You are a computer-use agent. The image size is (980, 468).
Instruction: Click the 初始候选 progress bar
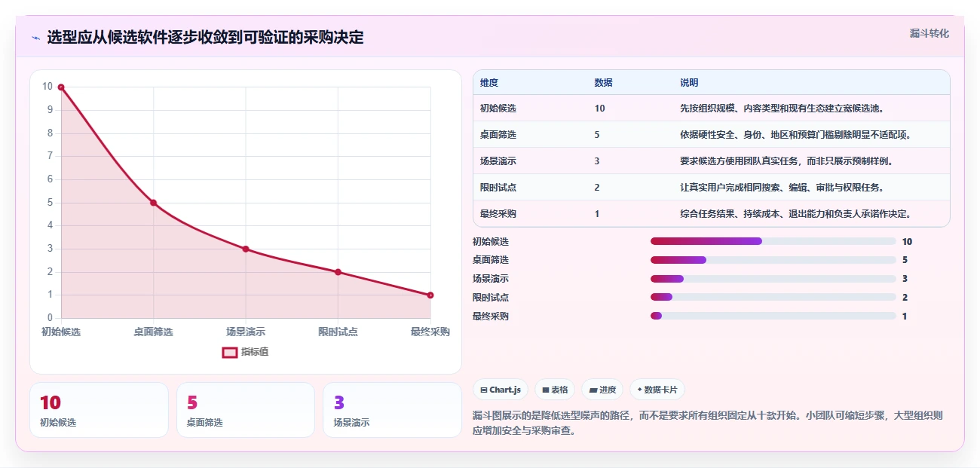click(x=773, y=241)
